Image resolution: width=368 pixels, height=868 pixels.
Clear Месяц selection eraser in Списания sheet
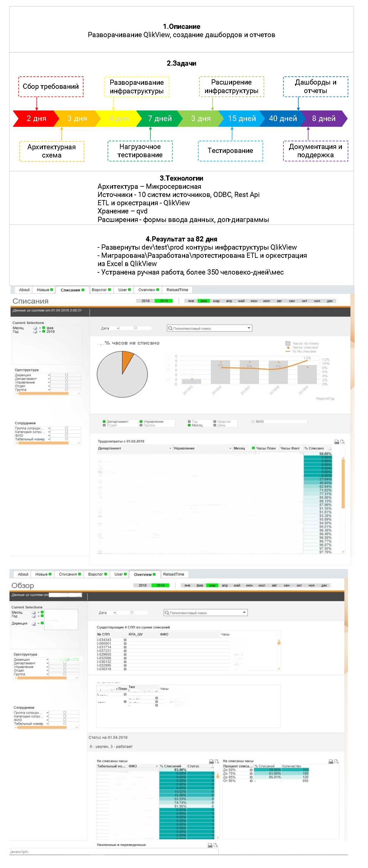(x=35, y=328)
